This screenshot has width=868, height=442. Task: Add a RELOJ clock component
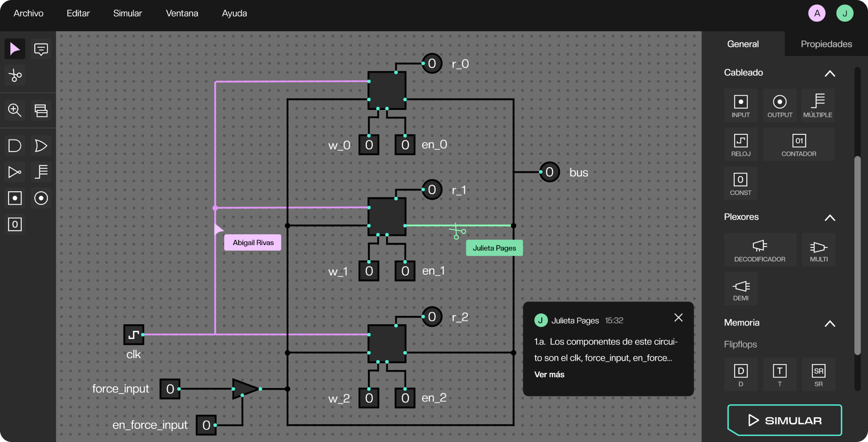click(741, 145)
